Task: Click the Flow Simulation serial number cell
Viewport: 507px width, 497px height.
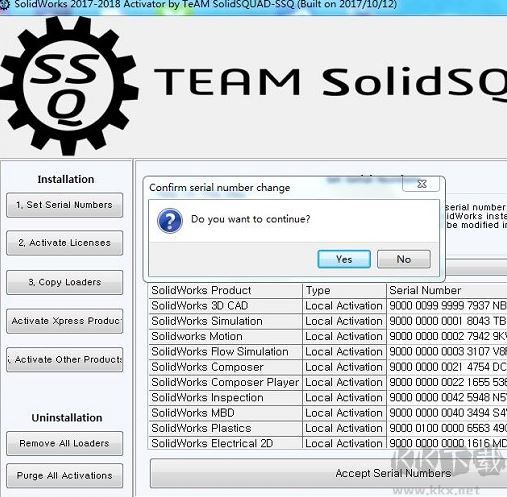Action: pyautogui.click(x=447, y=352)
